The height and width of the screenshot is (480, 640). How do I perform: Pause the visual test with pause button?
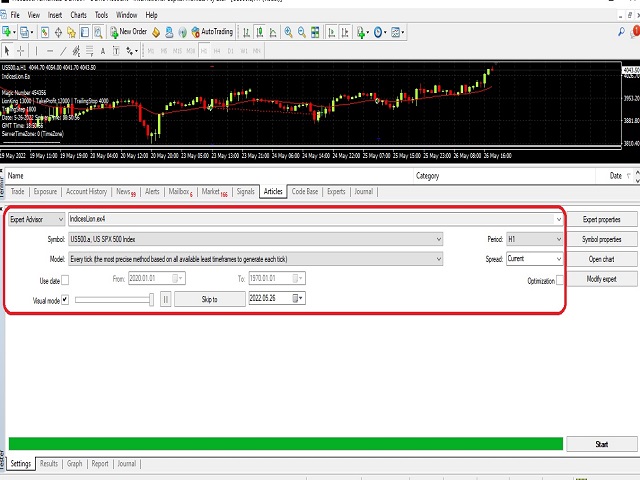pos(166,299)
